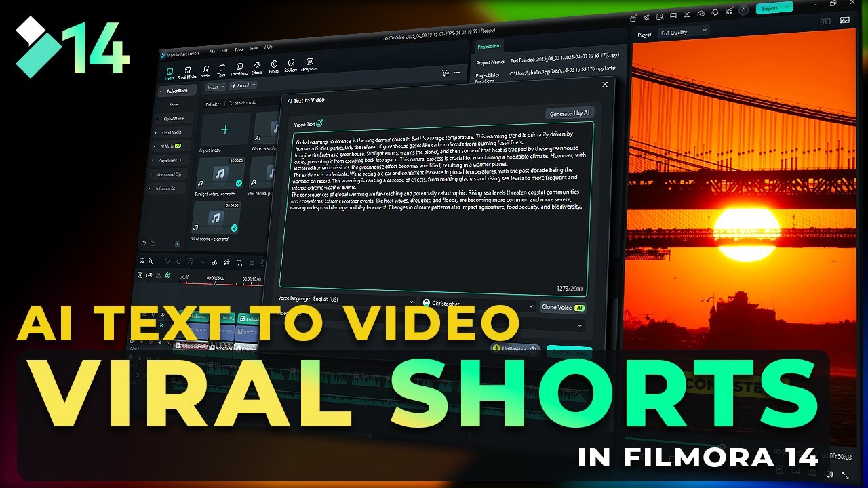868x488 pixels.
Task: Click checkmark on 'Sunlight enters' clip
Action: tap(239, 183)
